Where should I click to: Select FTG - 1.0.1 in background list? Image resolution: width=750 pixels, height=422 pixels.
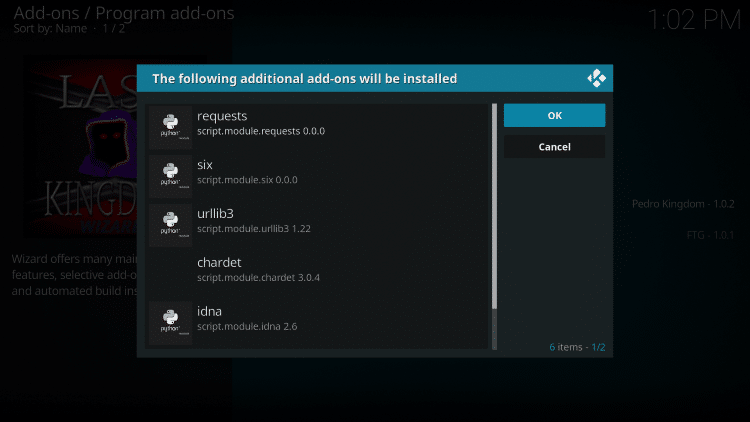coord(711,236)
